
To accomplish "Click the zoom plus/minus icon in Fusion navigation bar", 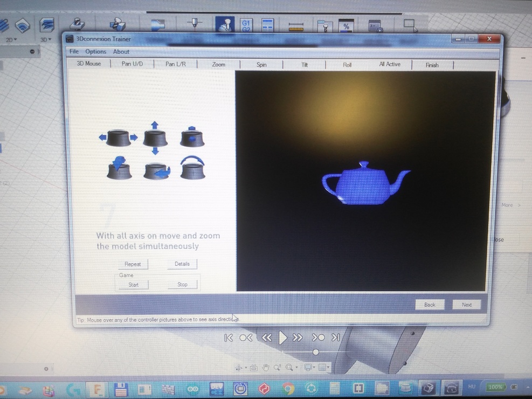I will [277, 367].
